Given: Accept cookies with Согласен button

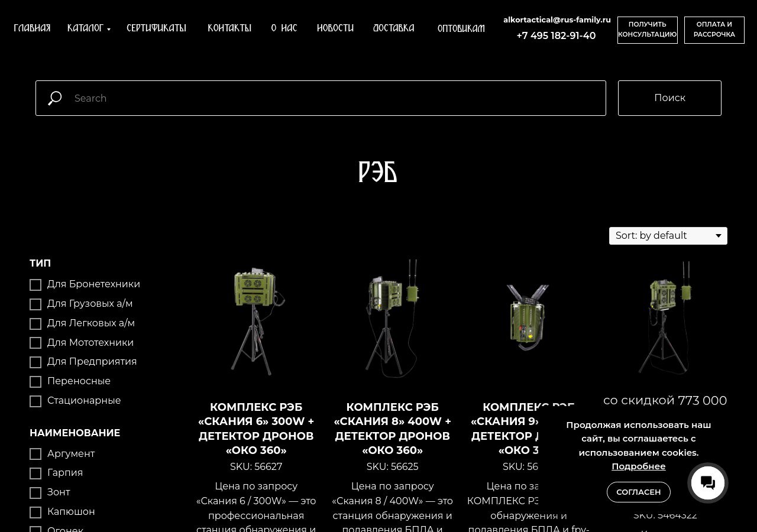Looking at the screenshot, I should click(x=638, y=492).
